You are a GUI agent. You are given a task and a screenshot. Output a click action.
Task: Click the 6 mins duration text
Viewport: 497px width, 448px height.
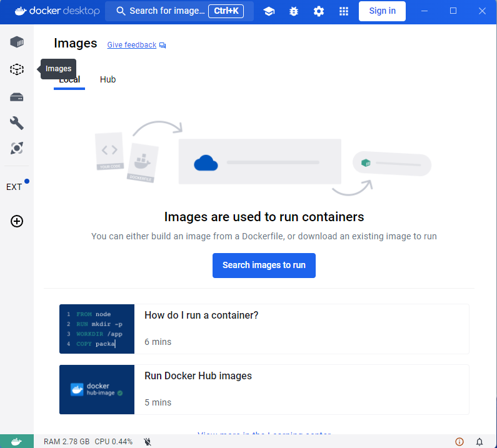[158, 342]
